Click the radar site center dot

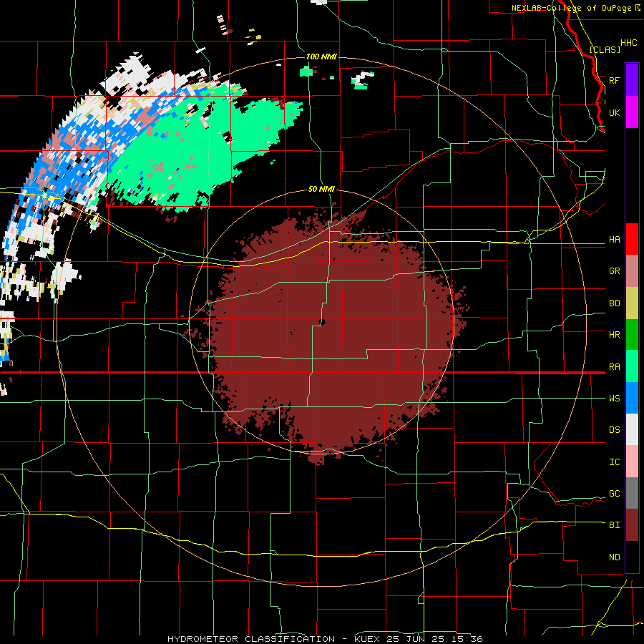coord(322,322)
